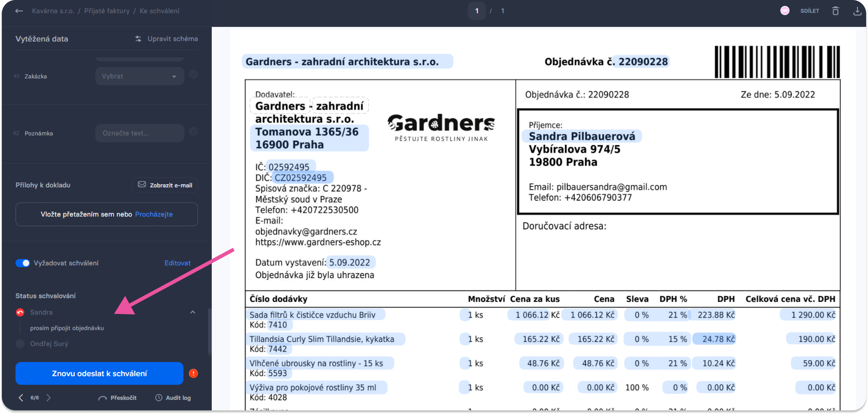Open the user avatar in top bar
Screen dimensions: 868x414
784,11
